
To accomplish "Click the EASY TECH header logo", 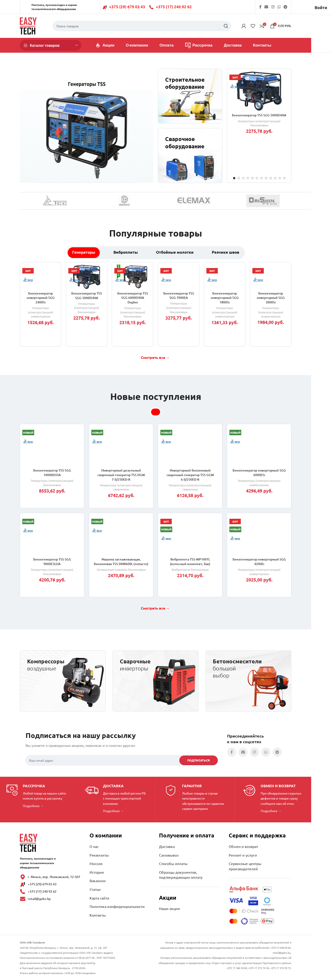I will [x=28, y=26].
